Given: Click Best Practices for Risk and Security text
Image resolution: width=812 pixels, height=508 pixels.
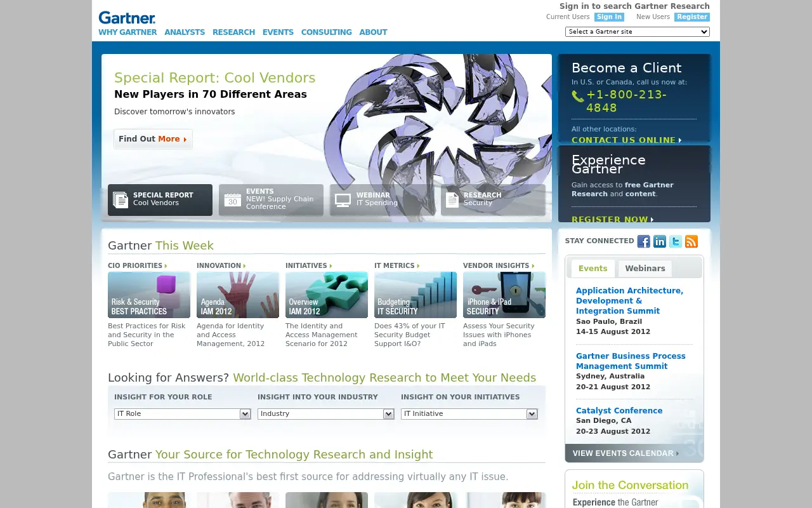Looking at the screenshot, I should tap(147, 335).
